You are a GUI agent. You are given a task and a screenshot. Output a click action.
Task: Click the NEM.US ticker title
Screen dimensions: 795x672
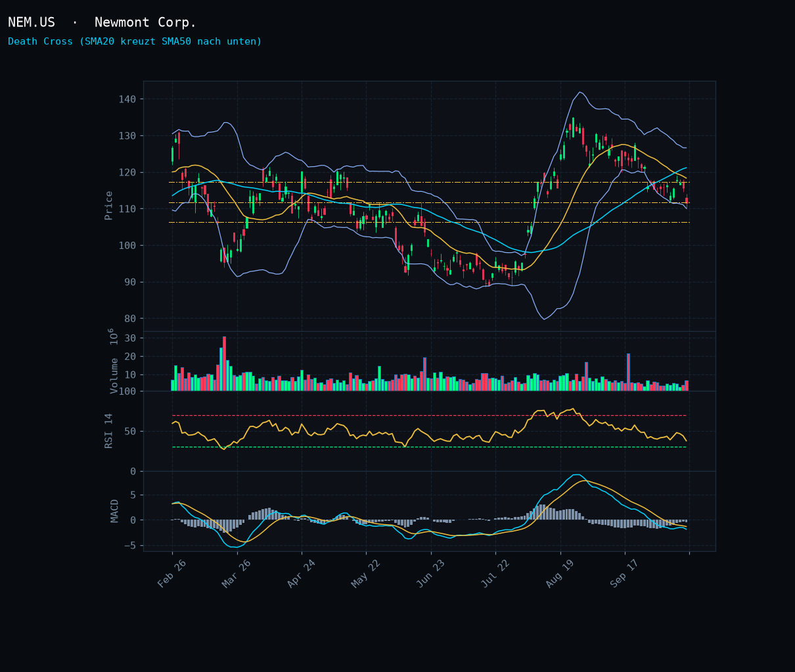[x=32, y=22]
